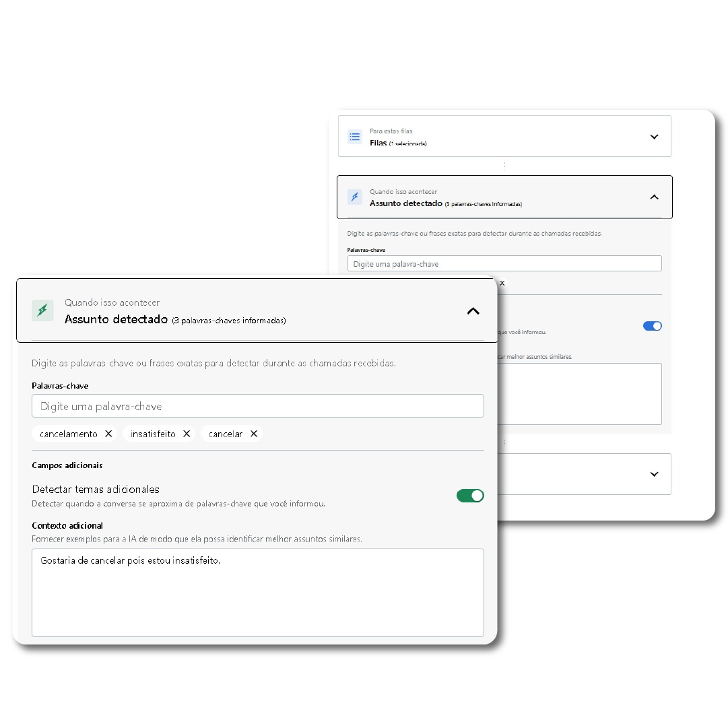Remove the 'cancelar' keyword tag
Image resolution: width=728 pixels, height=728 pixels.
[254, 434]
